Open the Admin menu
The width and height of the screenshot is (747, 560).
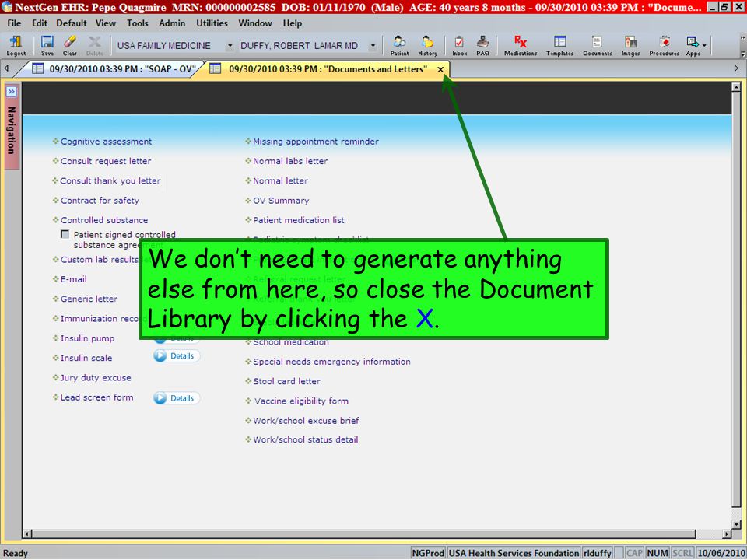pyautogui.click(x=172, y=23)
